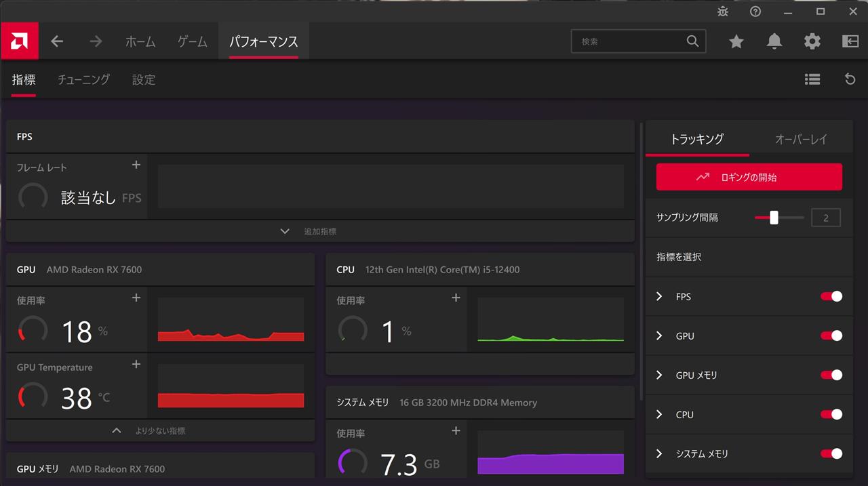Select the 指標 sub-tab
Viewport: 868px width, 486px height.
click(x=24, y=80)
